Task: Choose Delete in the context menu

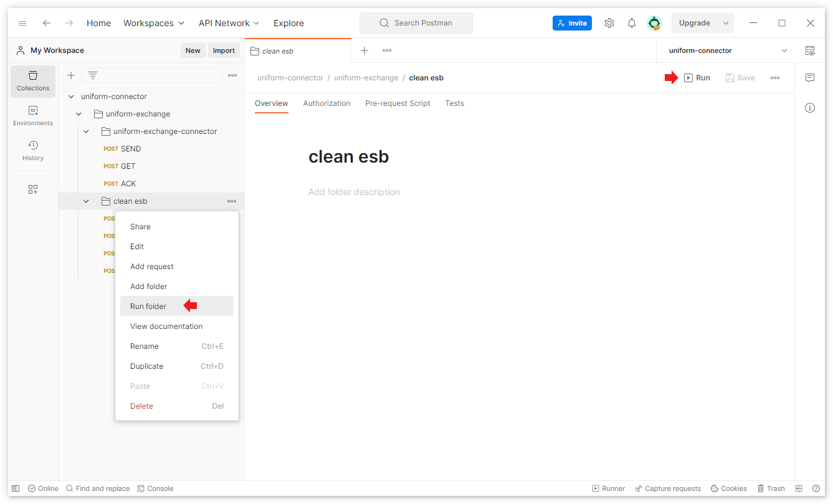Action: tap(141, 406)
